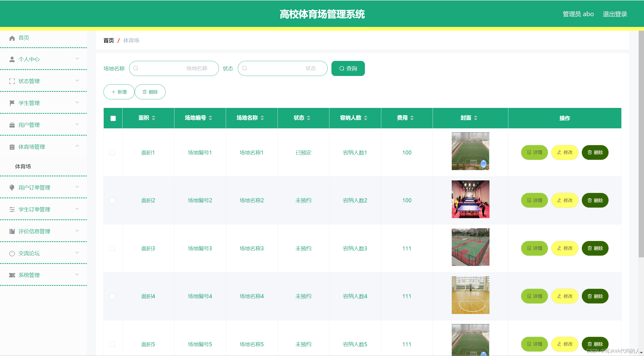Click 首页 in the breadcrumb
Viewport: 644px width, 356px height.
point(108,41)
